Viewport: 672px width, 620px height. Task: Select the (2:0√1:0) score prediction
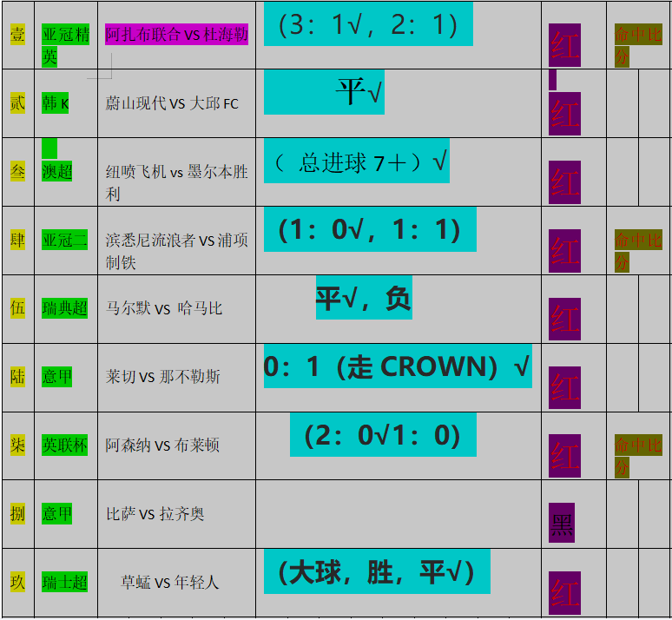pos(382,434)
